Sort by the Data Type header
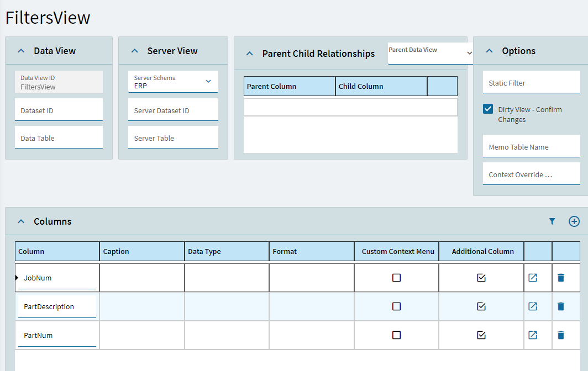This screenshot has height=371, width=588. 227,251
